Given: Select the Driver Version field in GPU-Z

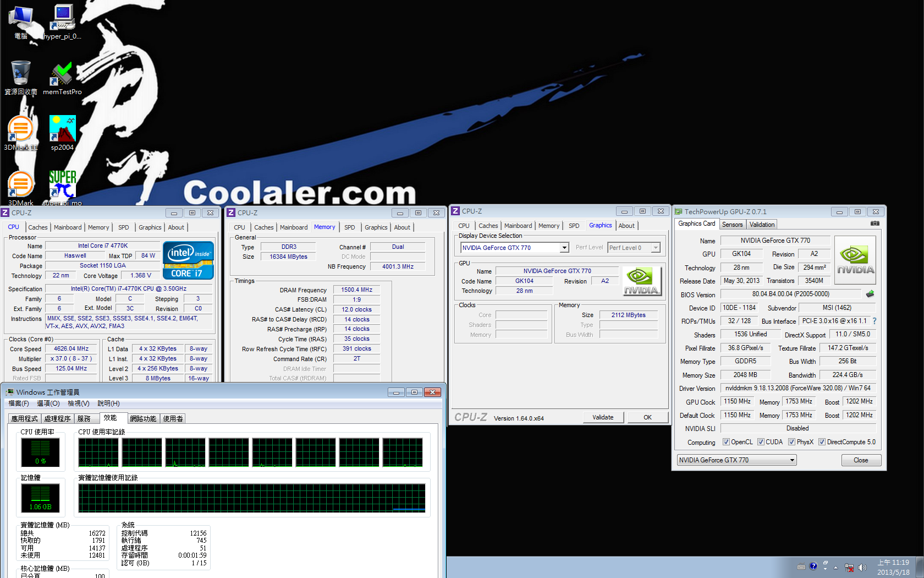Looking at the screenshot, I should (798, 388).
